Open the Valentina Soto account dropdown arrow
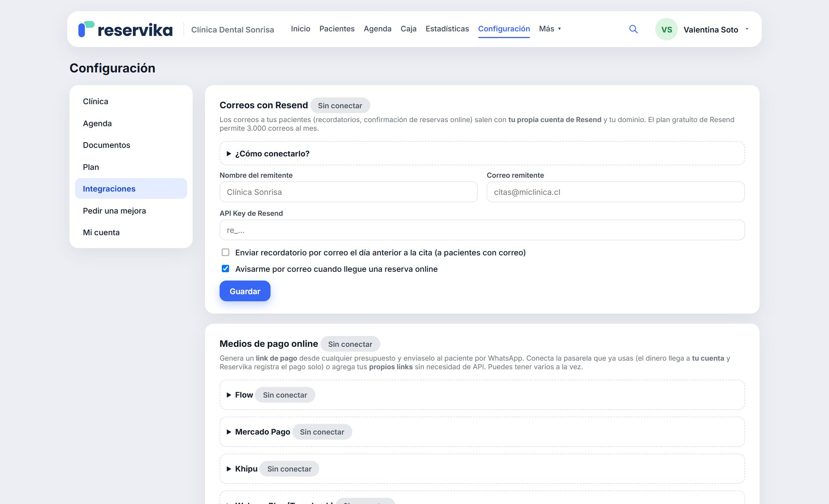829x504 pixels. point(747,29)
